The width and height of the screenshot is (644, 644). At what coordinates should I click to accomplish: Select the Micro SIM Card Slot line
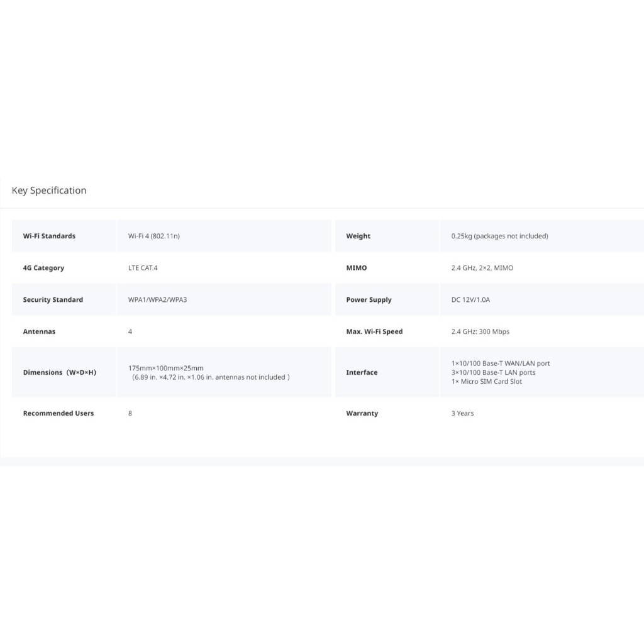[x=486, y=382]
